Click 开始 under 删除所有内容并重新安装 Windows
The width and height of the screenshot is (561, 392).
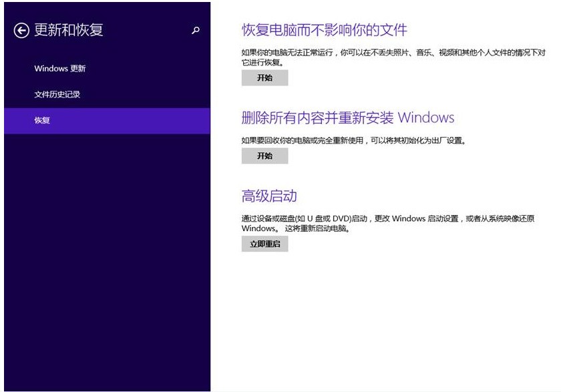click(x=264, y=156)
